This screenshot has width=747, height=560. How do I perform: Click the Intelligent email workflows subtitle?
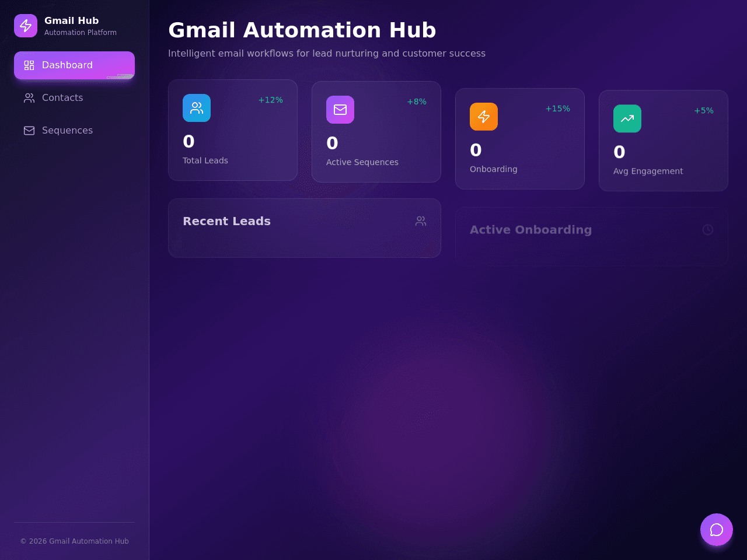tap(327, 53)
